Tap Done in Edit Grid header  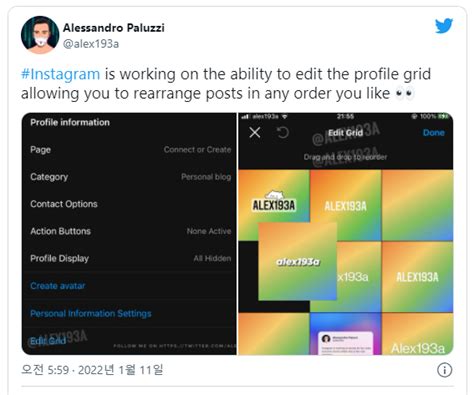tap(433, 133)
